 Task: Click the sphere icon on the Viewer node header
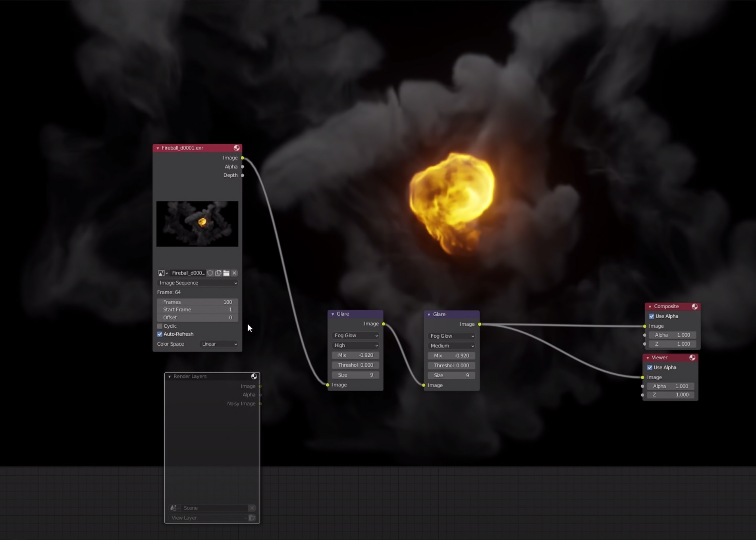[x=693, y=357]
